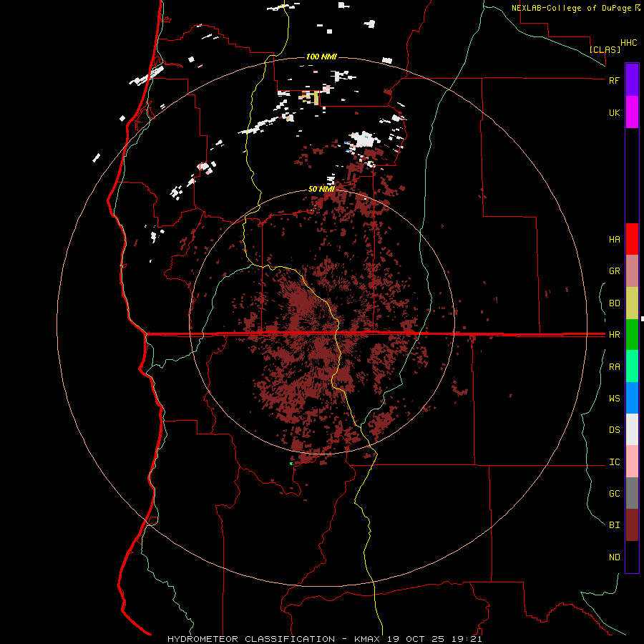Click the 'RF' legend label
Screen dimensions: 644x644
pos(614,80)
